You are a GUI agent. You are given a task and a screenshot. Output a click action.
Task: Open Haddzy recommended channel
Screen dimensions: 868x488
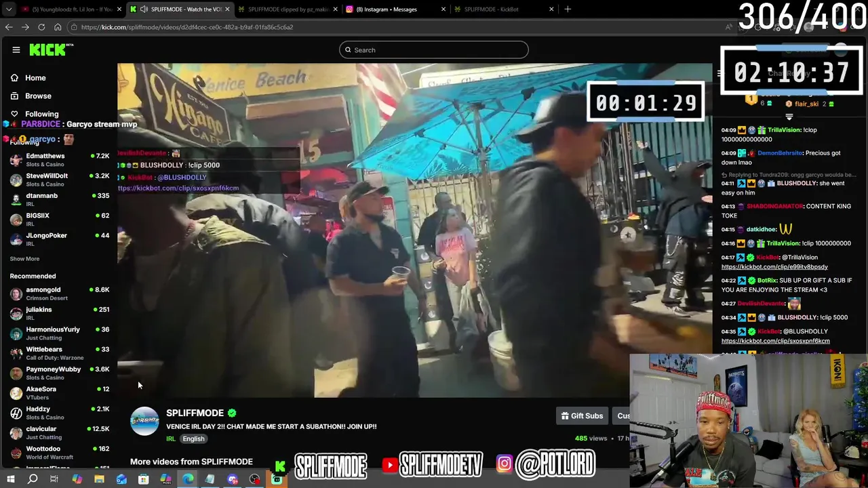click(x=60, y=413)
